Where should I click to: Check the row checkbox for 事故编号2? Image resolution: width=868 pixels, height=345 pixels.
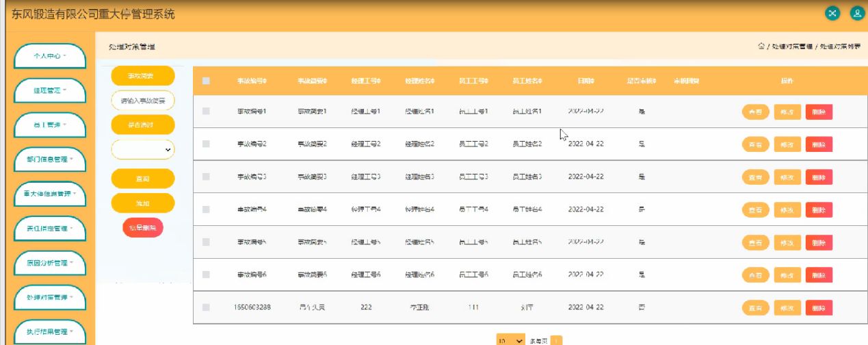tap(206, 144)
